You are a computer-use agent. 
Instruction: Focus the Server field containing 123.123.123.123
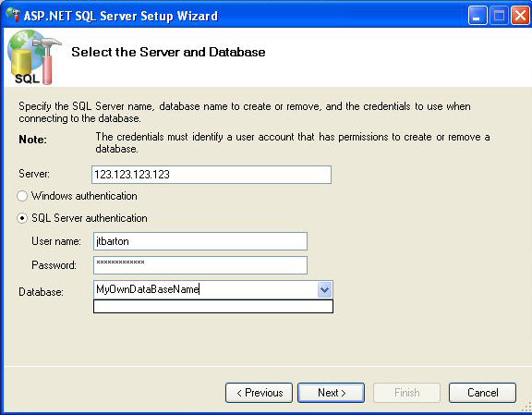[x=212, y=175]
